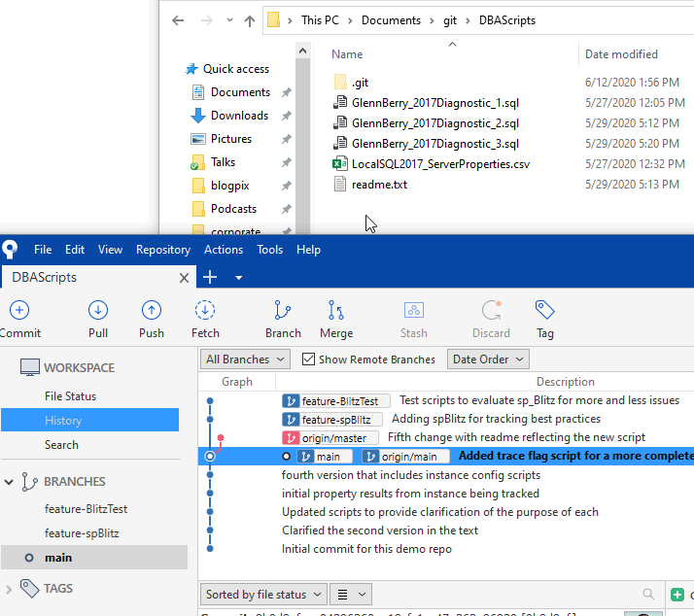Image resolution: width=694 pixels, height=616 pixels.
Task: Fetch remote updates via Fetch icon
Action: (205, 310)
